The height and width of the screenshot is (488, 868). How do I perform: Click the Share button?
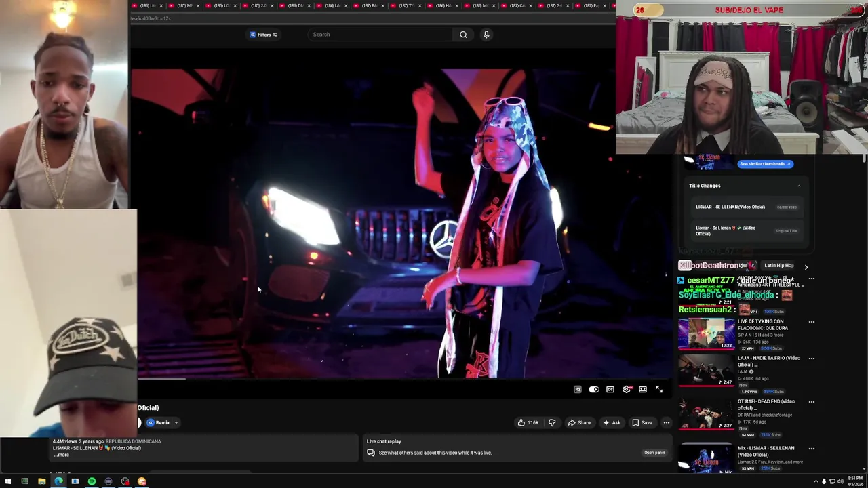pos(579,423)
